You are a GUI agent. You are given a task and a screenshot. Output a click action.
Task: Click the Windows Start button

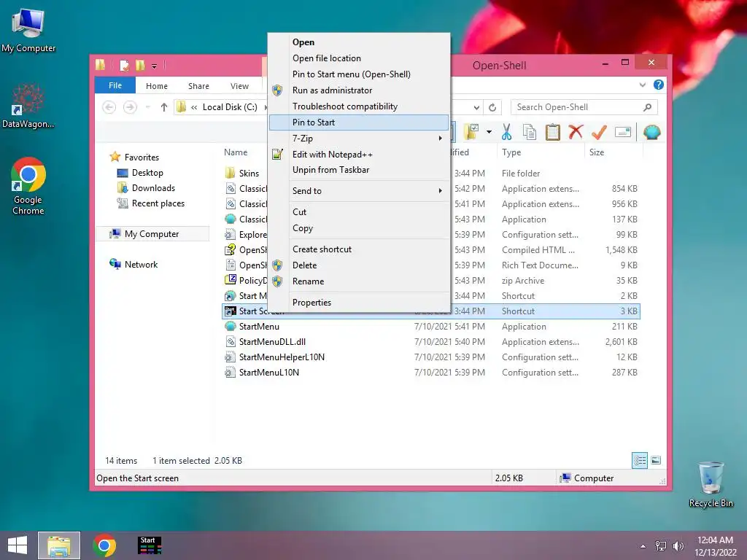click(18, 545)
